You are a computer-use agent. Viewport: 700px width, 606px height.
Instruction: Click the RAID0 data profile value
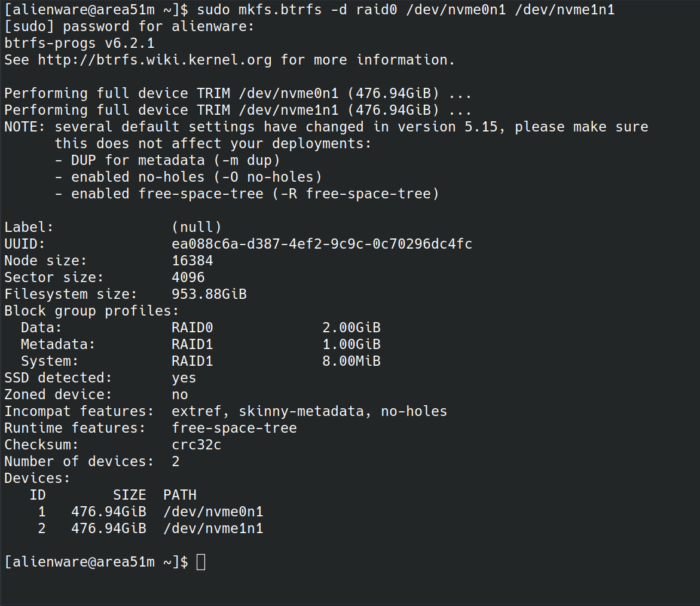point(192,328)
